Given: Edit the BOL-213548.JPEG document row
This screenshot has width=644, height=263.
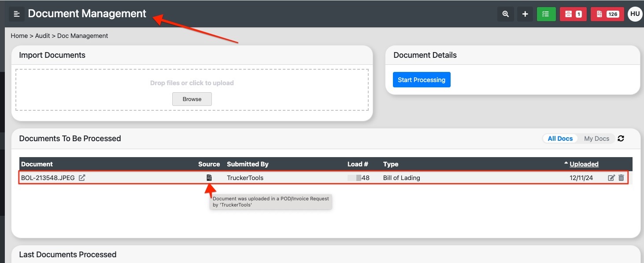Looking at the screenshot, I should point(611,178).
